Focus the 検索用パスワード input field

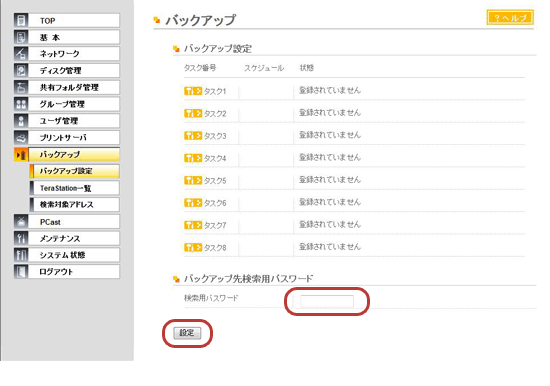coord(327,301)
